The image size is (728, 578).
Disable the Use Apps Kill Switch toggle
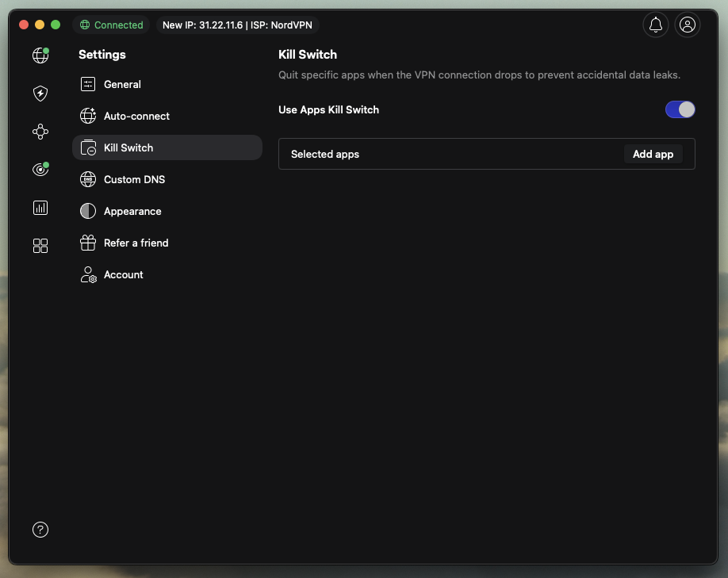coord(680,109)
